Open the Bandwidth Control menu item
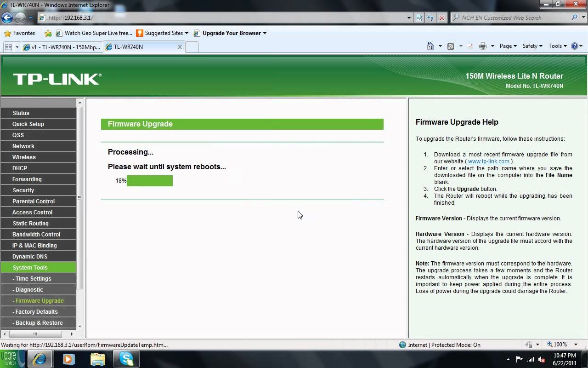Image resolution: width=588 pixels, height=368 pixels. tap(38, 234)
